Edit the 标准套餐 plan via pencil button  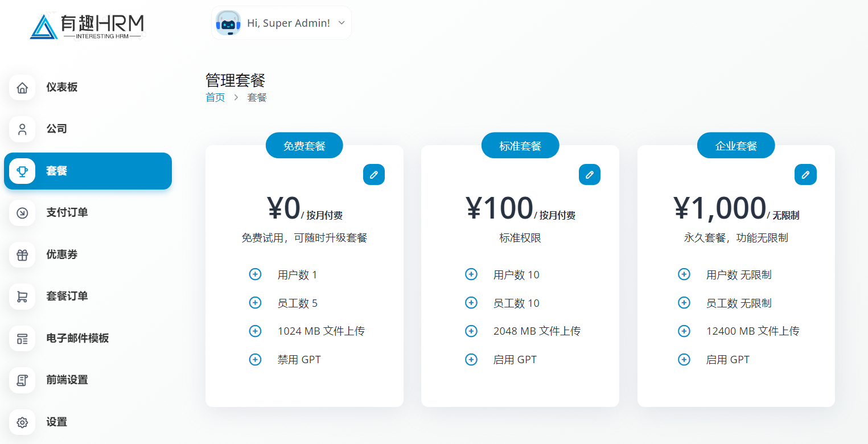pyautogui.click(x=590, y=175)
